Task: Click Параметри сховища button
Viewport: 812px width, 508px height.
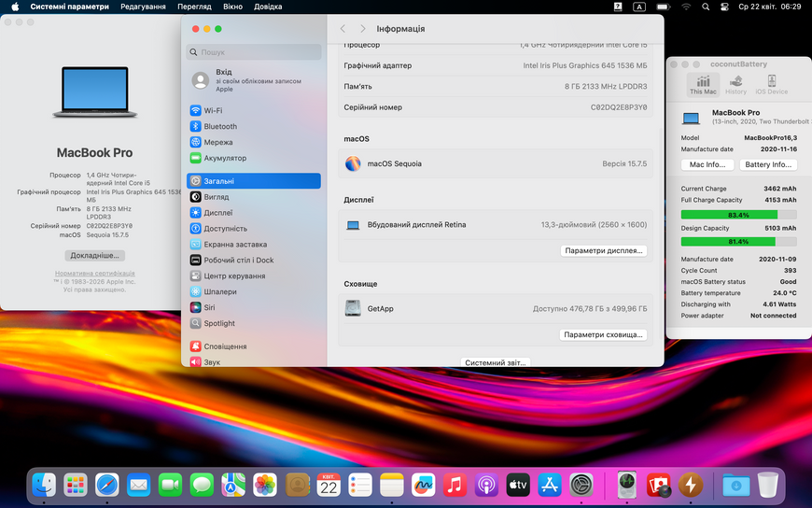Action: [603, 335]
